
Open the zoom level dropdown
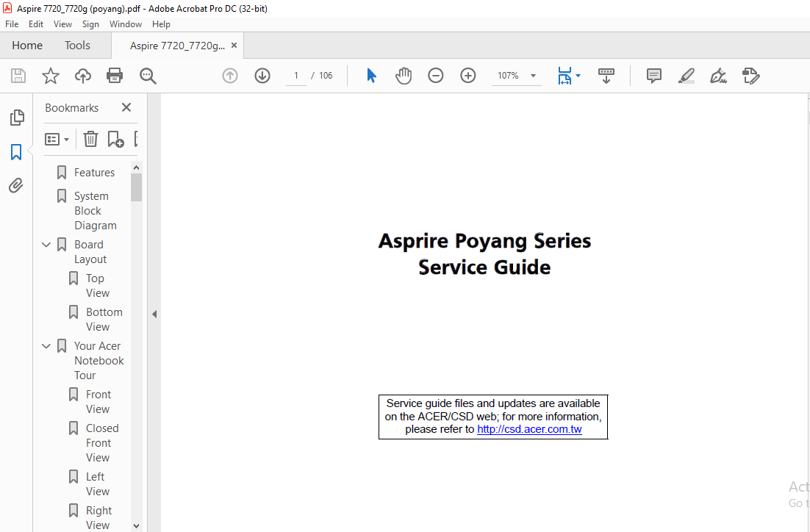pos(533,76)
